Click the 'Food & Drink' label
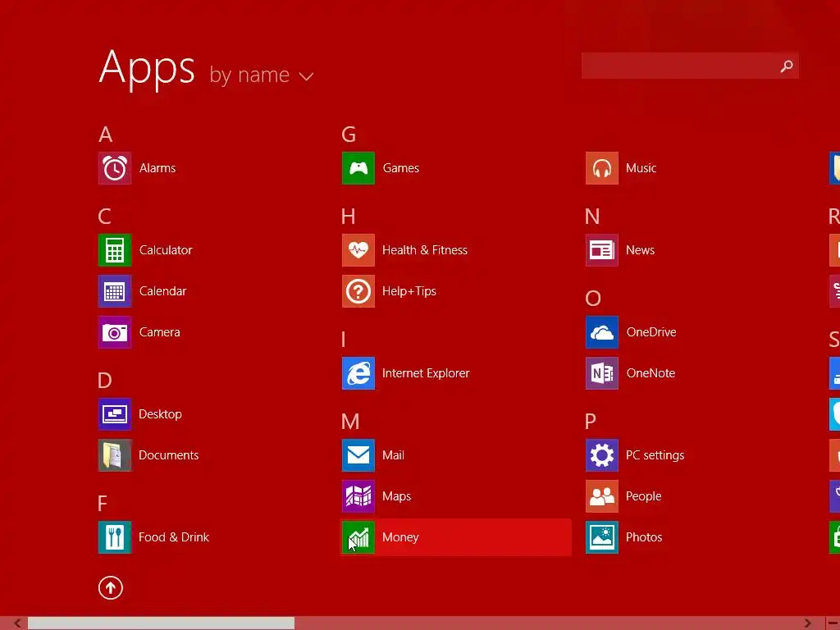The height and width of the screenshot is (630, 840). 174,537
